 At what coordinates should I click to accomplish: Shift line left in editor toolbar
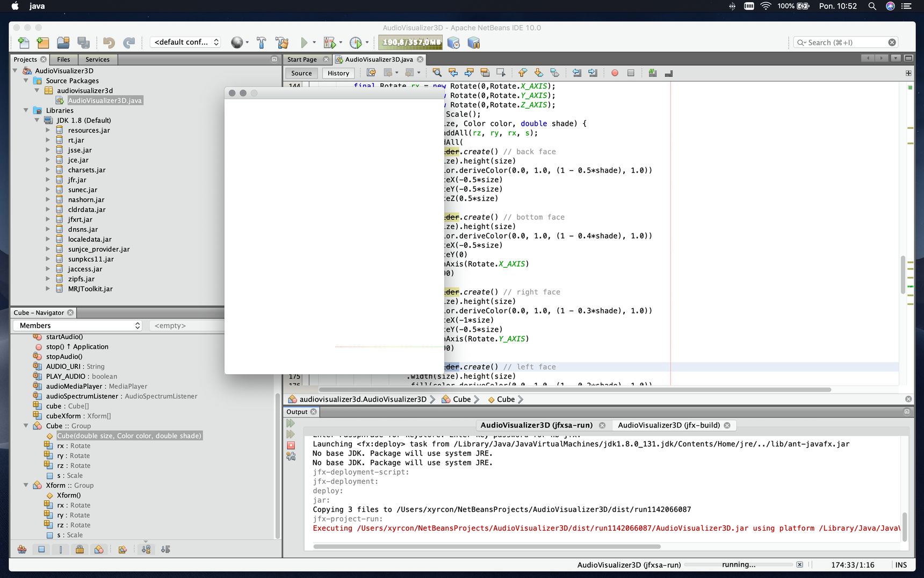pyautogui.click(x=577, y=73)
